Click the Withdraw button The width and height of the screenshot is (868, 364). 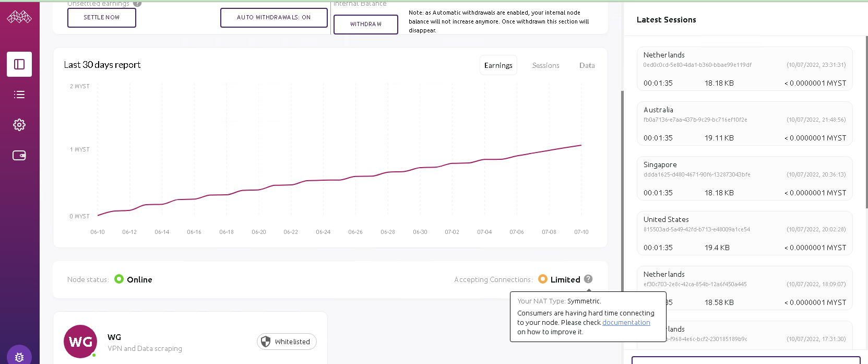coord(365,24)
